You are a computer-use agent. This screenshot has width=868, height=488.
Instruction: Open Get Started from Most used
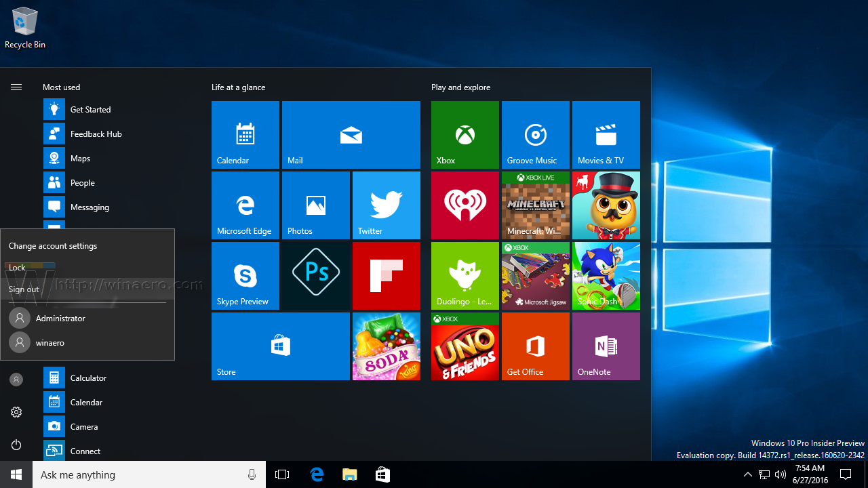(x=90, y=109)
